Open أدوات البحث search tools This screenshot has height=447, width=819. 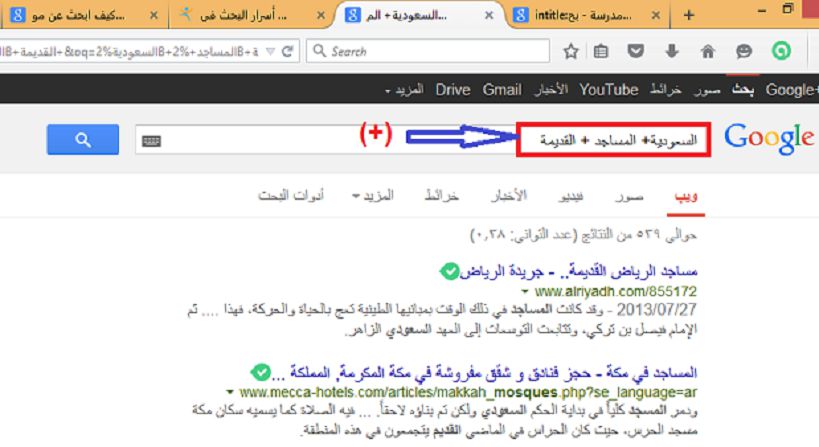[x=291, y=196]
